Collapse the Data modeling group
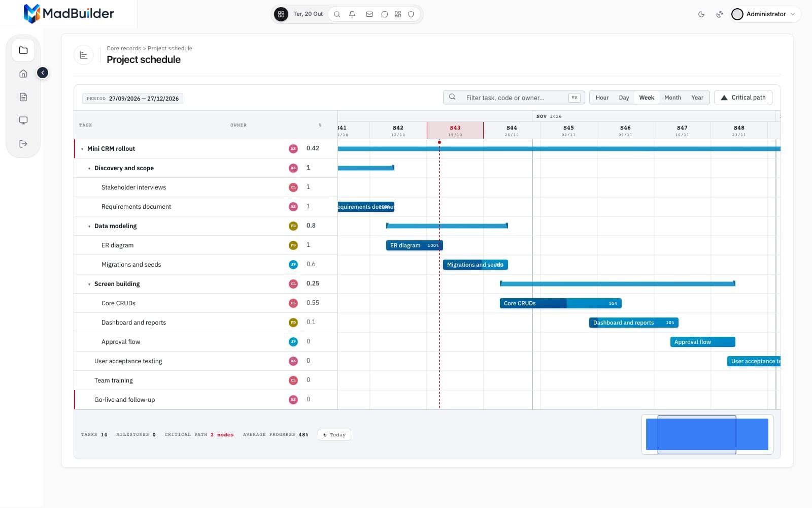 (x=89, y=227)
